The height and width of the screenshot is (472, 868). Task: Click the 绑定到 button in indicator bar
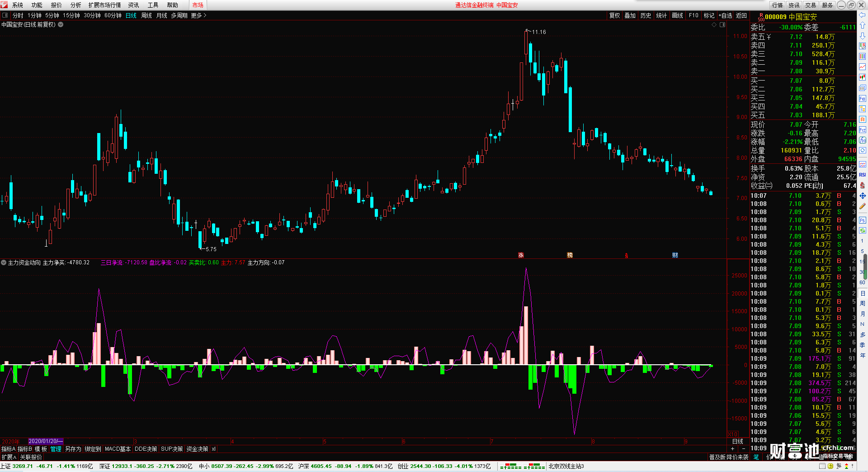(x=93, y=449)
